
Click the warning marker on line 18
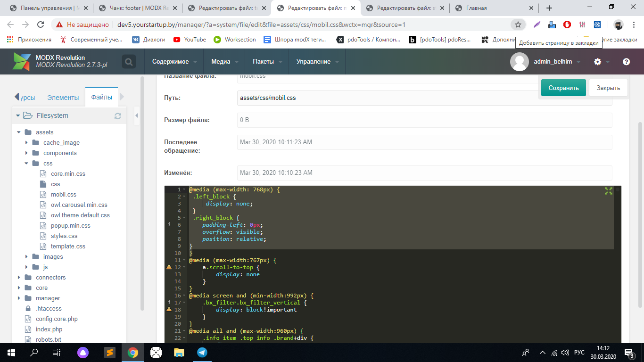click(169, 310)
